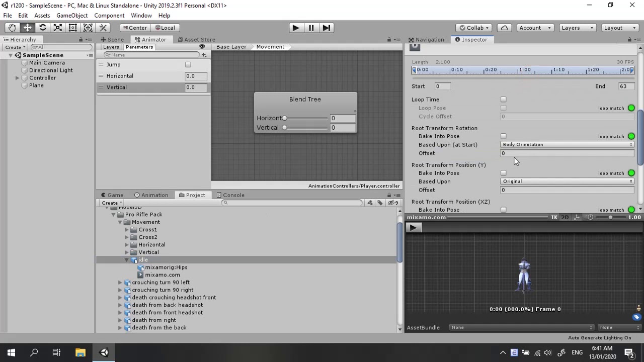
Task: Toggle 2D preview mode
Action: (565, 217)
